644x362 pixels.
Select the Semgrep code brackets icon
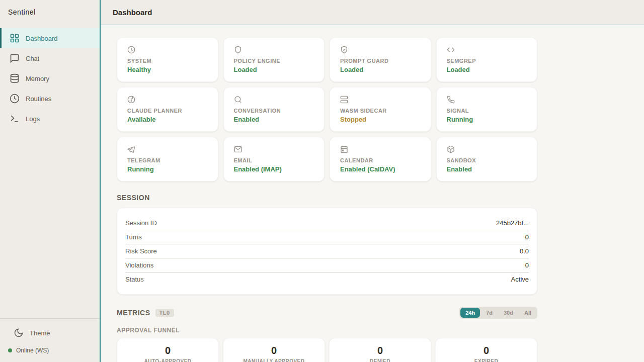(x=450, y=50)
